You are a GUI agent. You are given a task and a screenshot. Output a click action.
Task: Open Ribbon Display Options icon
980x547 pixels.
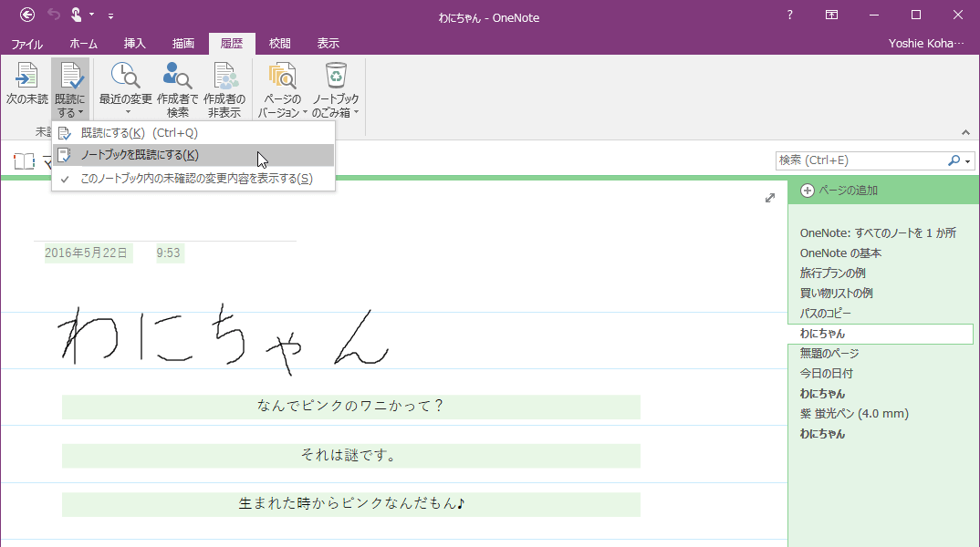[x=831, y=15]
